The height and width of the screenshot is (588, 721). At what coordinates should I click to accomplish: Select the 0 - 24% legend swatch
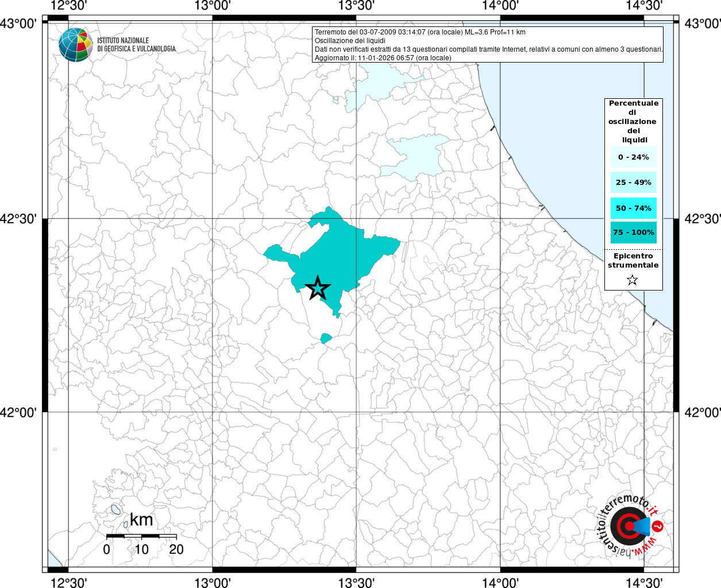click(634, 157)
